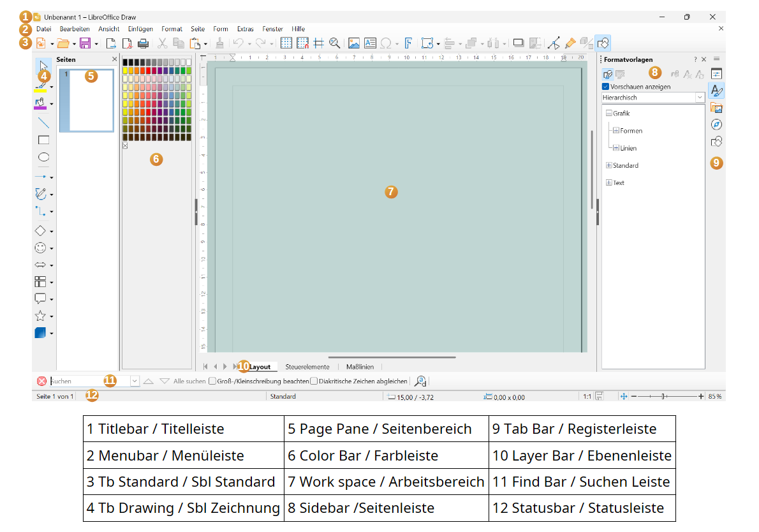Click the Zoom & Pan magnifier icon
The image size is (759, 532).
tap(334, 43)
